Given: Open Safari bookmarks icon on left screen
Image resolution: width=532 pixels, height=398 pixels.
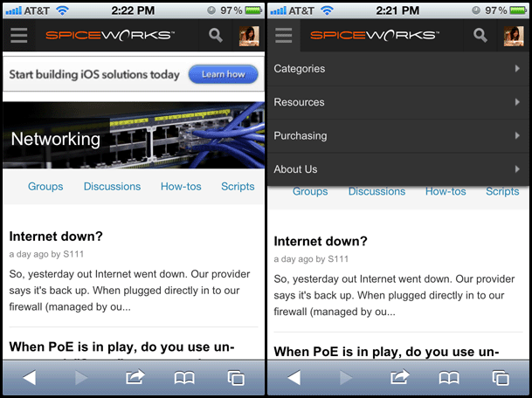Looking at the screenshot, I should pos(184,378).
